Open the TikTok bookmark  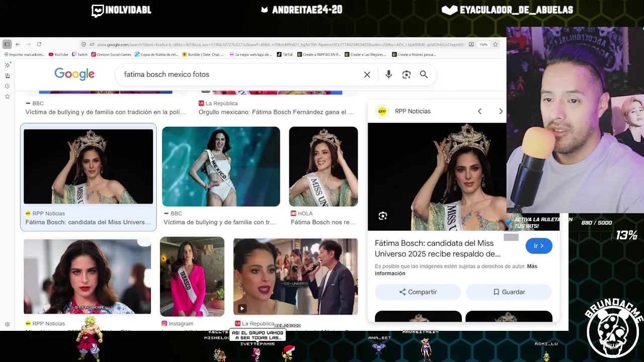point(285,54)
